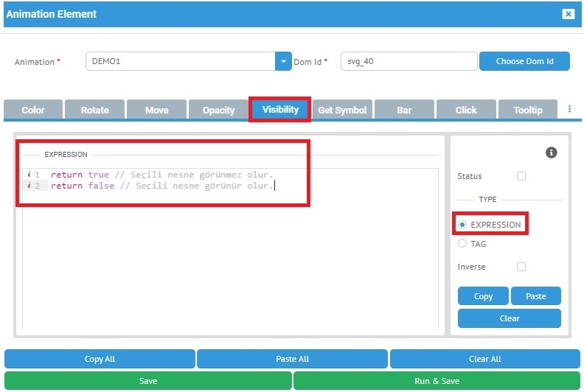This screenshot has width=584, height=392.
Task: Tick the Inverse checkbox
Action: [x=521, y=267]
